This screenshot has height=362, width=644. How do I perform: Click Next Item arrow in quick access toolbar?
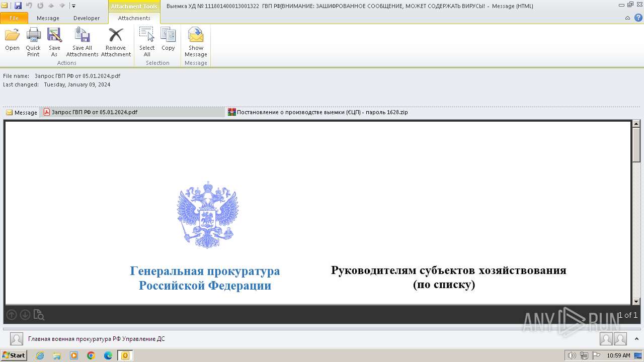(62, 6)
